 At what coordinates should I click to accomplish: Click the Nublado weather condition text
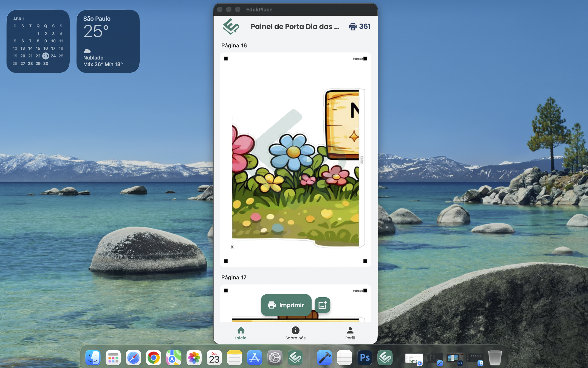point(93,58)
